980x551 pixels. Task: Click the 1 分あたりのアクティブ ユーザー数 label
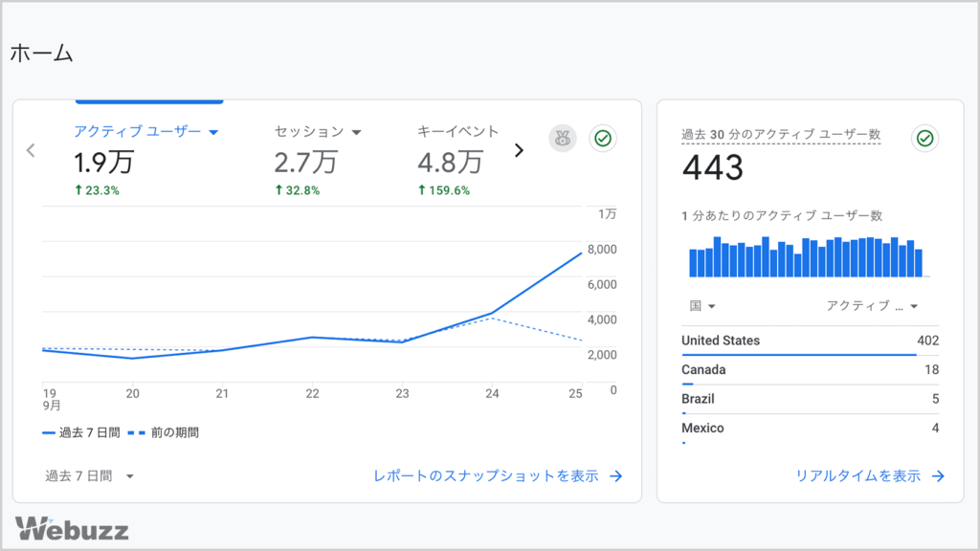pos(782,215)
